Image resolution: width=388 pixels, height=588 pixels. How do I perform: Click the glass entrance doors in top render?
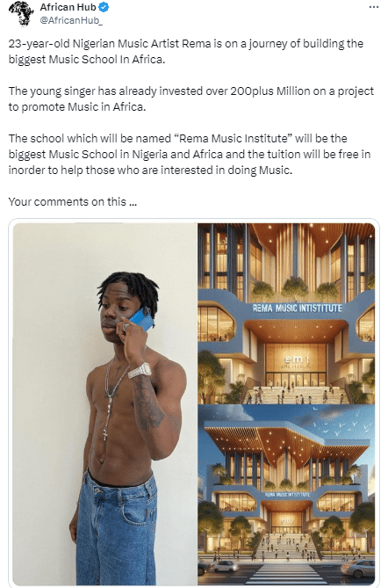pos(296,379)
